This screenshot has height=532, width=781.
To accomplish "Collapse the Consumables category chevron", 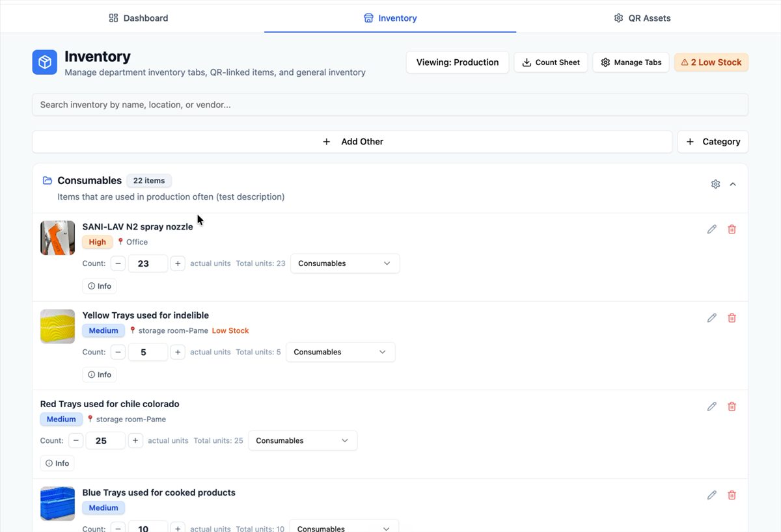I will [x=733, y=184].
